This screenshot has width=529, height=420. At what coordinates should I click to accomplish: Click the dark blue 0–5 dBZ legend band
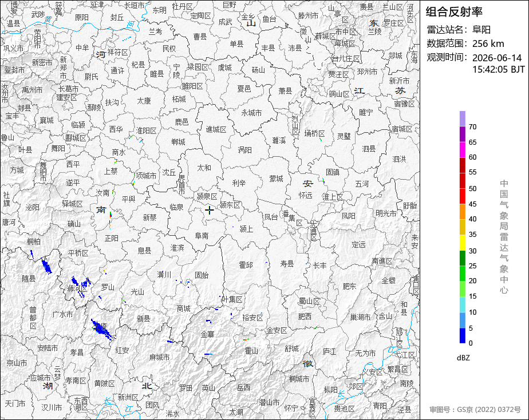pyautogui.click(x=462, y=336)
